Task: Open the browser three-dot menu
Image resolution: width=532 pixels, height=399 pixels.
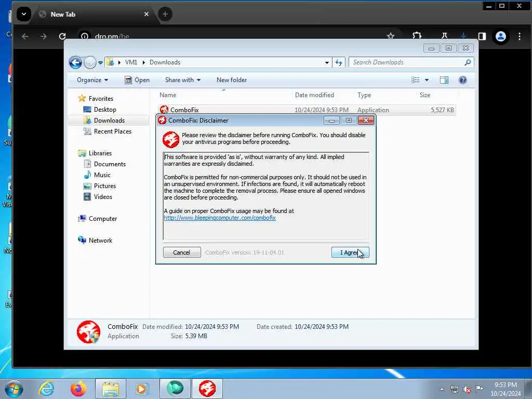Action: coord(520,36)
